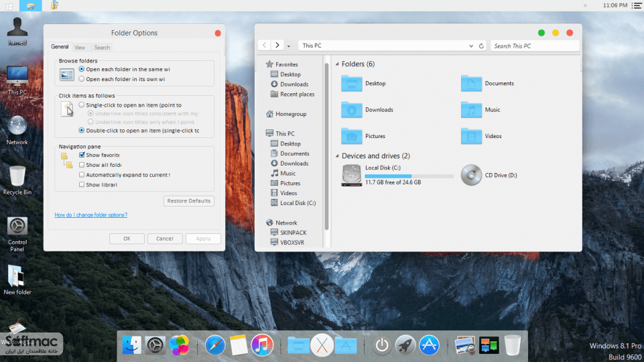The image size is (644, 362).
Task: Open Launchpad rocket icon in dock
Action: pos(405,345)
